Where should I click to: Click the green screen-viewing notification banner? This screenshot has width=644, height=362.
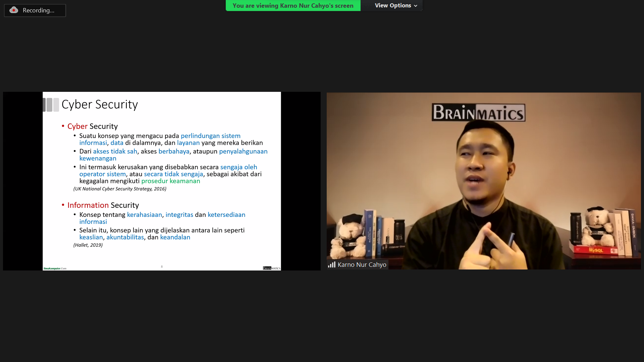tap(293, 5)
